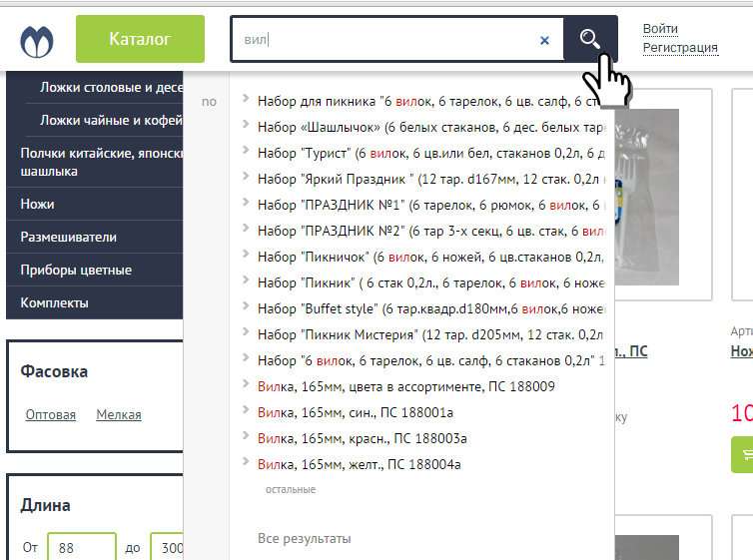Image resolution: width=753 pixels, height=560 pixels.
Task: Choose Вилка, 165мм, красн., ПС 188003а
Action: tap(363, 438)
